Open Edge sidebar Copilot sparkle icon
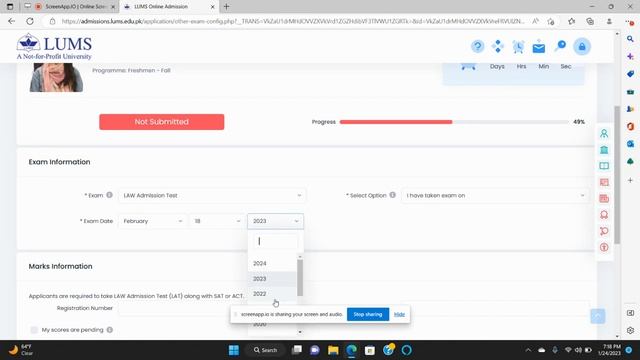This screenshot has height=360, width=640. 630,56
